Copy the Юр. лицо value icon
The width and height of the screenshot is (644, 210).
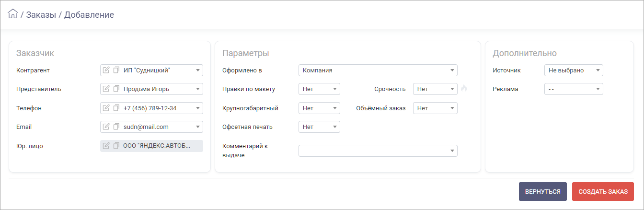point(115,146)
